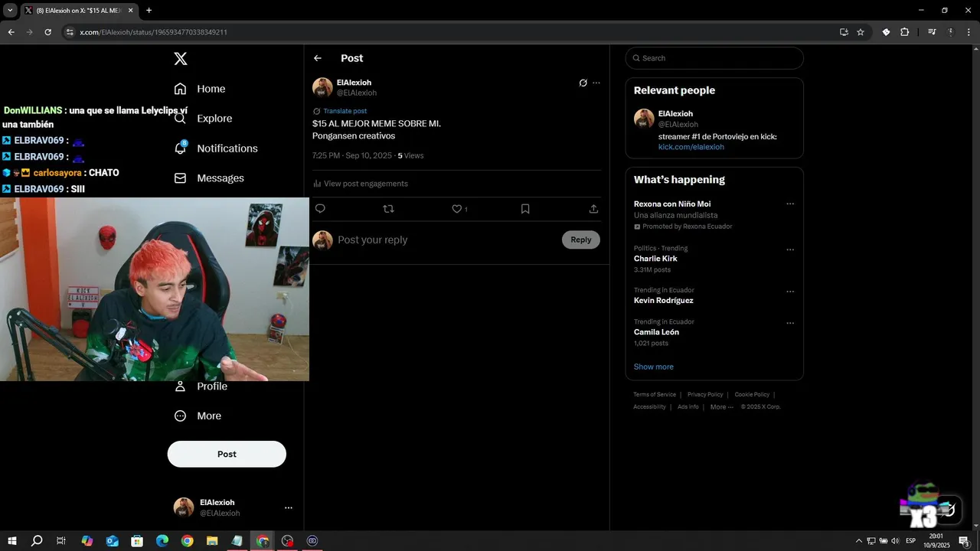Screen dimensions: 980x551
Task: Click the repost arrows icon
Action: pos(388,209)
